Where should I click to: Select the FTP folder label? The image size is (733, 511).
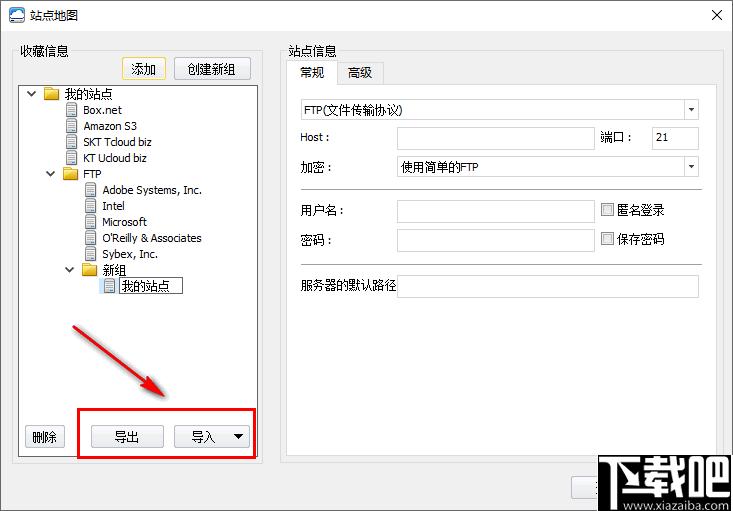tap(92, 174)
